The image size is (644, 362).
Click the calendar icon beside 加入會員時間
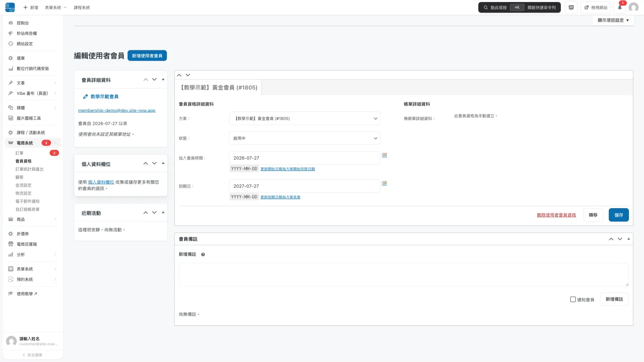click(384, 155)
